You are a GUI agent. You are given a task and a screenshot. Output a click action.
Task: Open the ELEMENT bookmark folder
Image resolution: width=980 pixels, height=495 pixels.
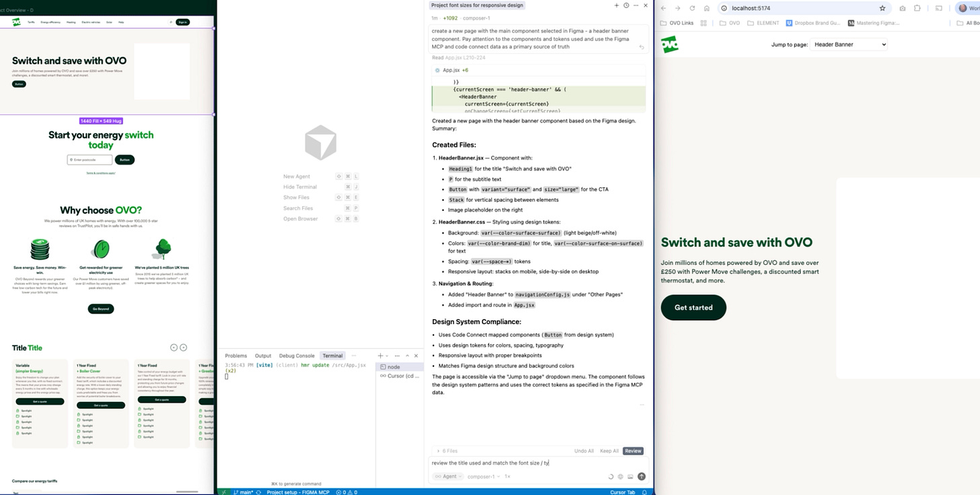(763, 23)
